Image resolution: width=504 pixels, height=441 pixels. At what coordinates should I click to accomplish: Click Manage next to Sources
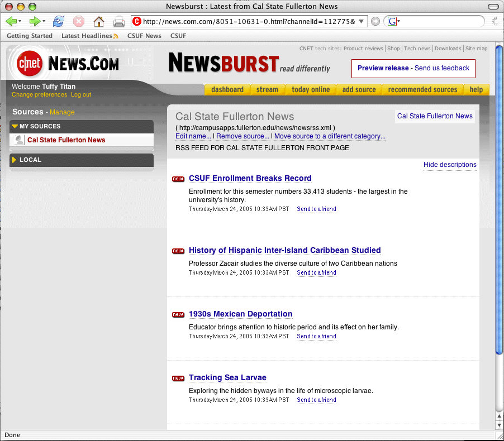62,112
